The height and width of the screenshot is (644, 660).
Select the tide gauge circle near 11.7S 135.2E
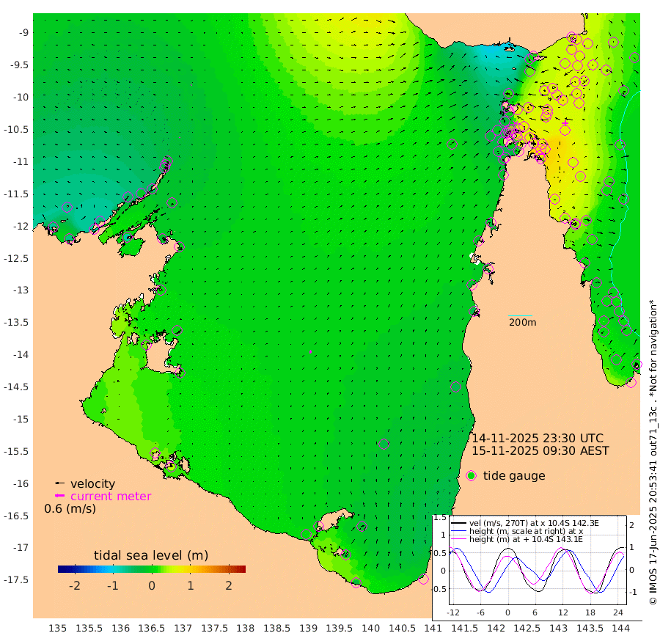[x=67, y=207]
